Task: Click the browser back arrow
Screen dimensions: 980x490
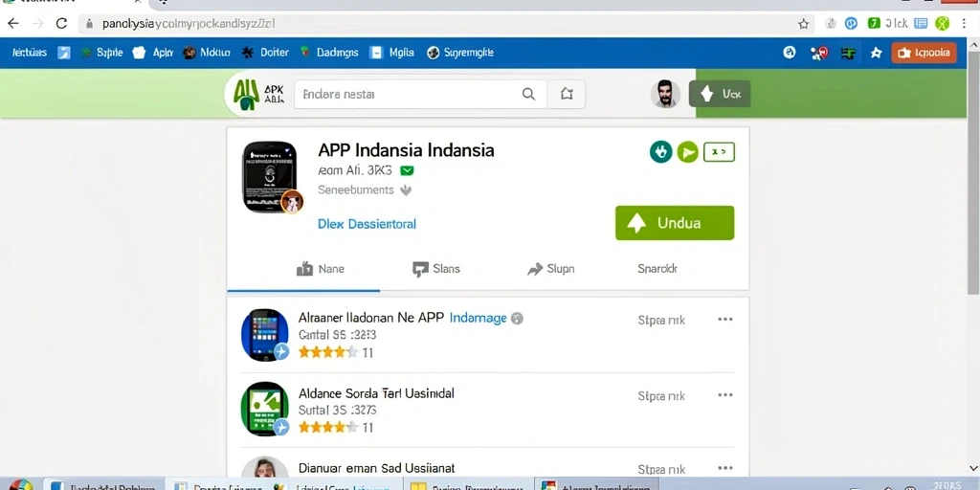Action: (13, 24)
